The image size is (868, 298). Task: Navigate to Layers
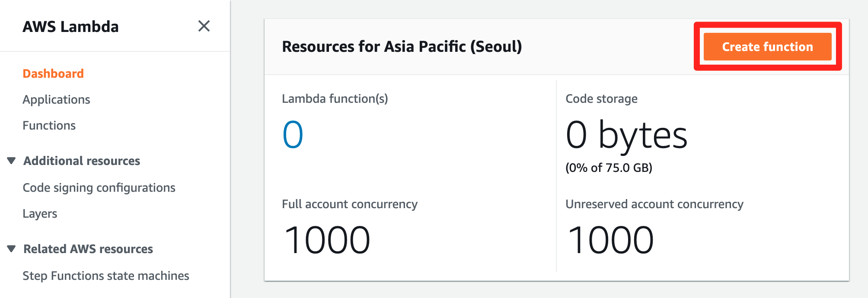coord(40,213)
